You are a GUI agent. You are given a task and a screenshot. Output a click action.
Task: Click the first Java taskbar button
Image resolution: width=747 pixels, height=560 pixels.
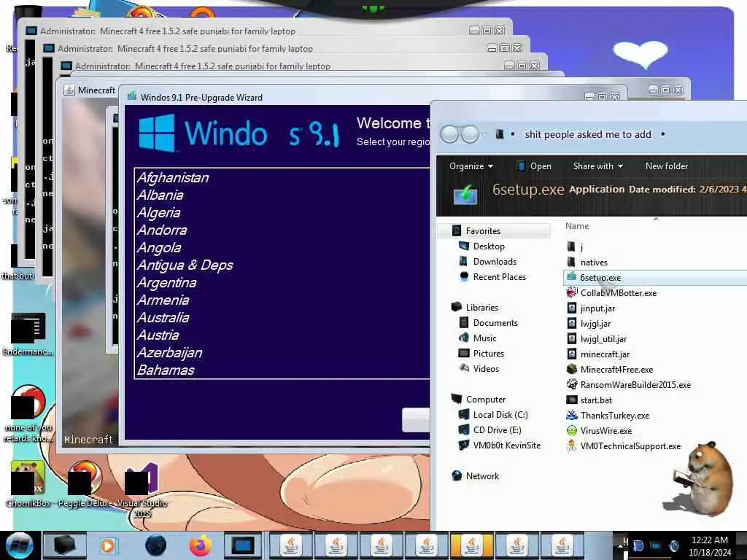(x=291, y=545)
